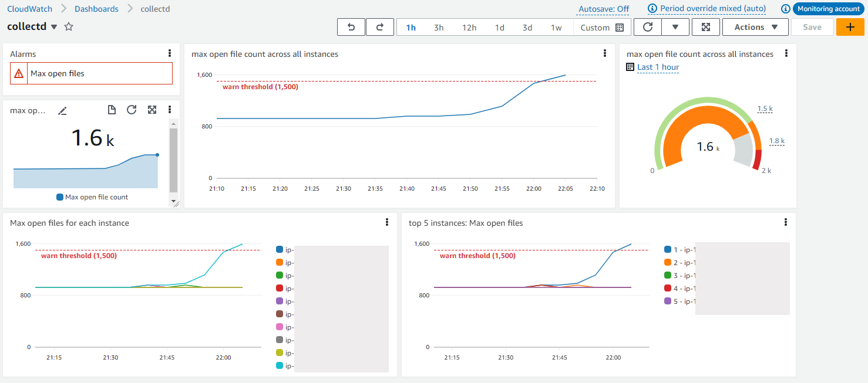Click the undo arrow in the toolbar
The image size is (868, 383).
(351, 26)
